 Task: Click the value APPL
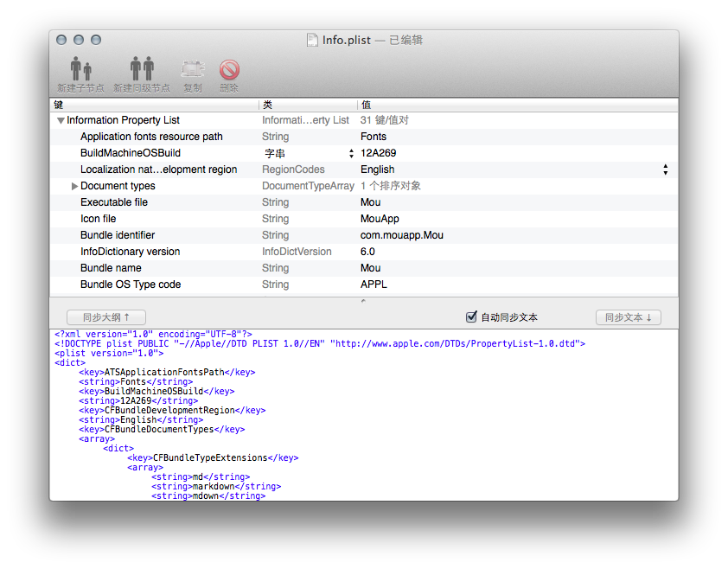[374, 284]
